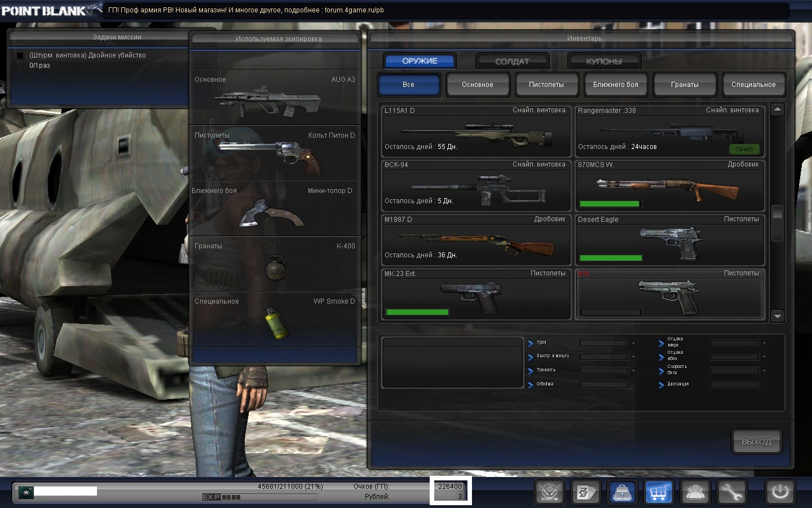Click the ВЫХОД button

757,441
